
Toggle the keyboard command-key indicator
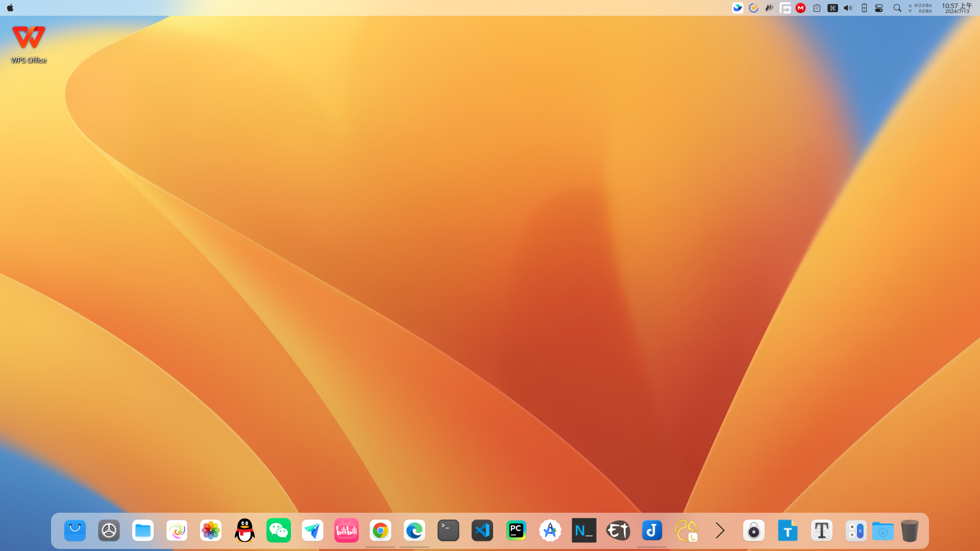pos(832,8)
